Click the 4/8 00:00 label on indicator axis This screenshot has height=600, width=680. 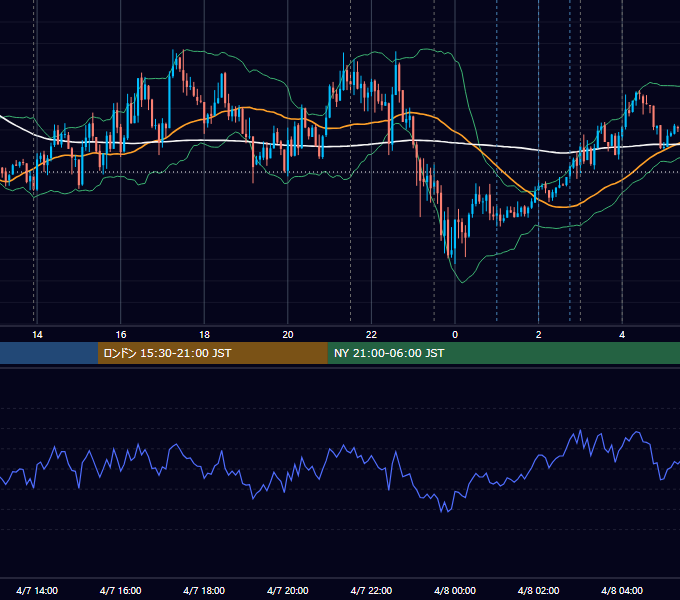pyautogui.click(x=455, y=590)
